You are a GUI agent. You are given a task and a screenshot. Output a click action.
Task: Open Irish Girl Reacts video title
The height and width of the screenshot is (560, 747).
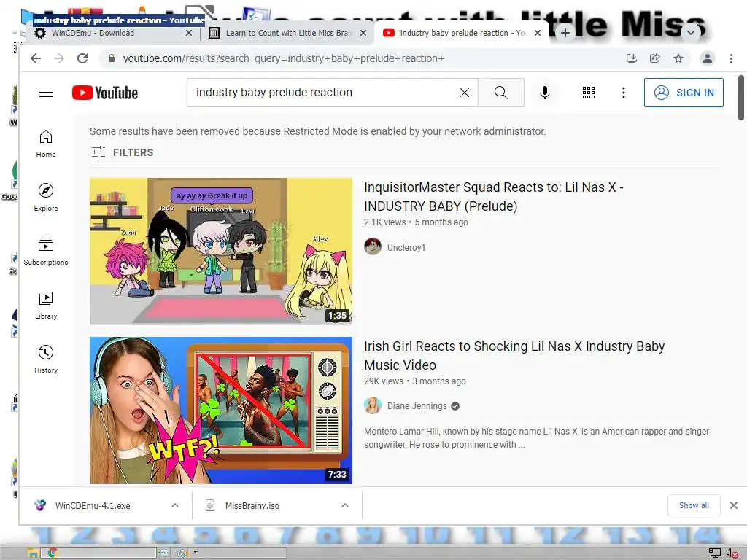(514, 355)
